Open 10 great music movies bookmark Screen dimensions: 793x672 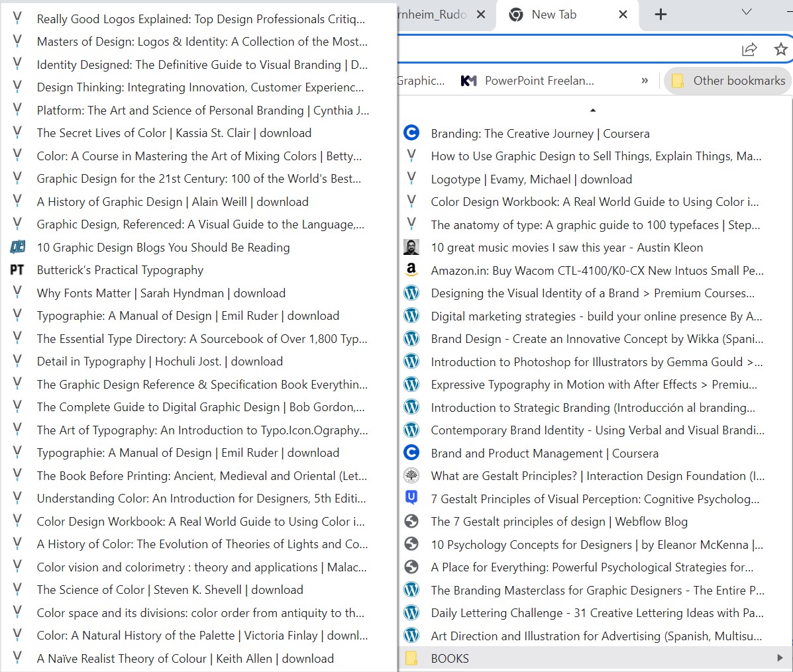[x=595, y=248]
